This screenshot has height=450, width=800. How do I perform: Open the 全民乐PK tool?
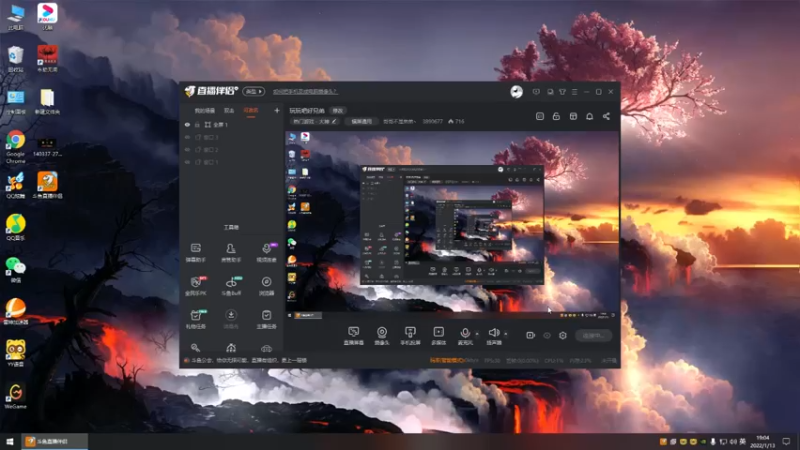coord(195,286)
